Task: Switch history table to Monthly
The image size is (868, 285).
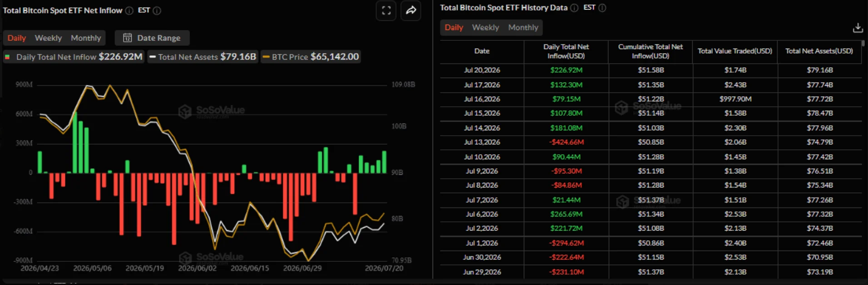Action: tap(523, 27)
